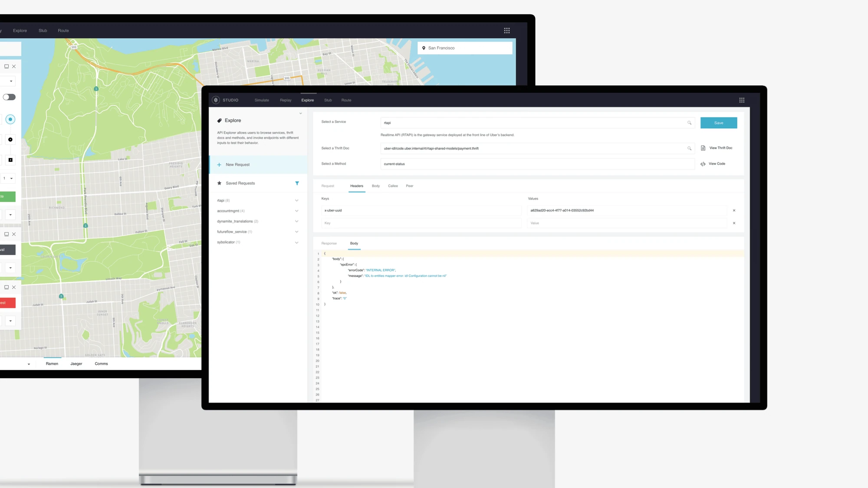The image size is (868, 488).
Task: Click the Select a Method field showing current-status
Action: 538,164
